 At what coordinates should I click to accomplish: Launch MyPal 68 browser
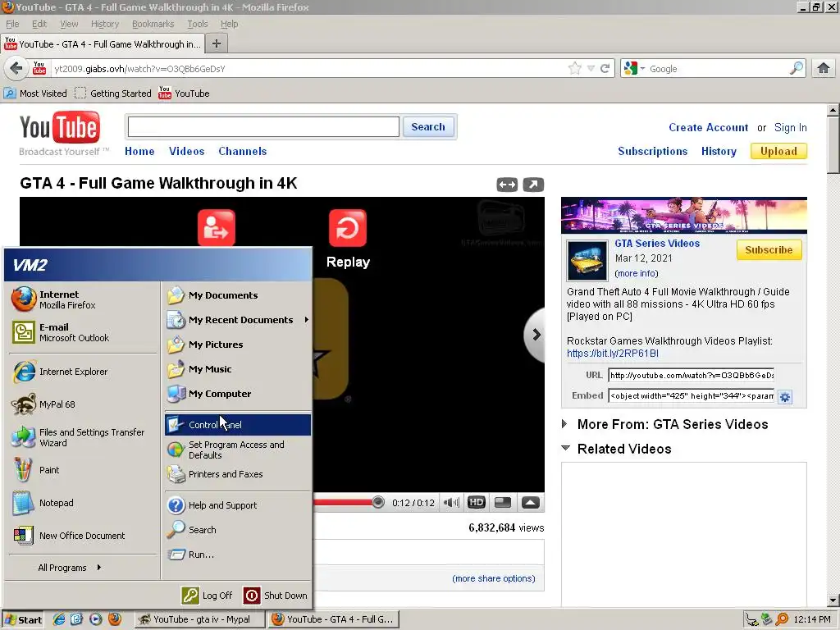pyautogui.click(x=83, y=404)
